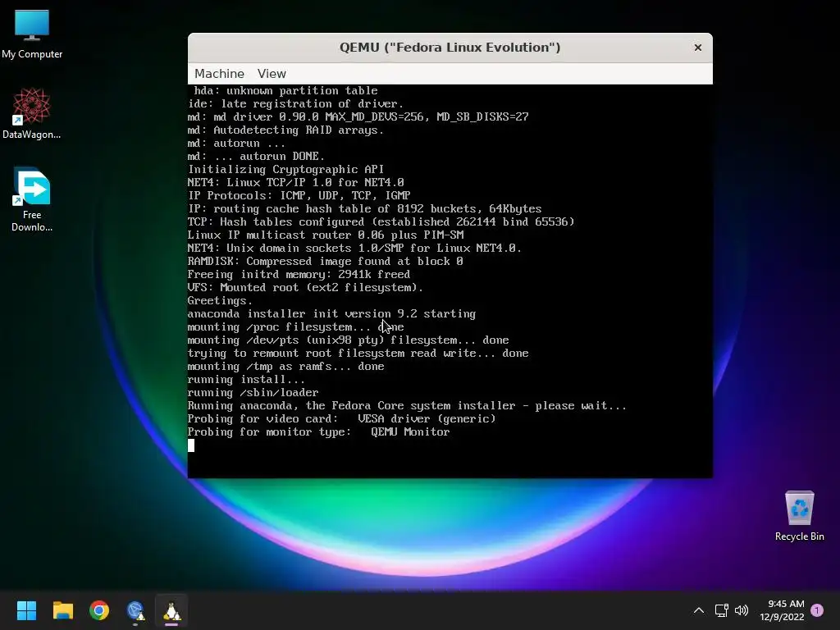Viewport: 840px width, 630px height.
Task: Click 'Freeing initrd memory: 2941k freed' line
Action: point(299,274)
